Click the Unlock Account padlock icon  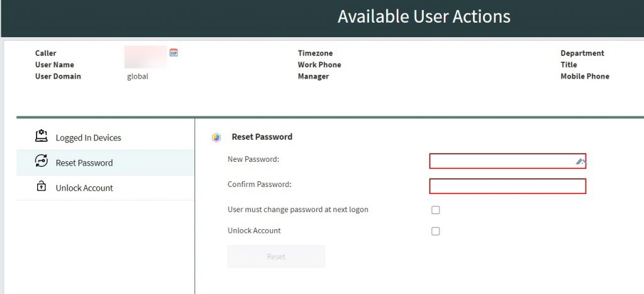click(41, 187)
